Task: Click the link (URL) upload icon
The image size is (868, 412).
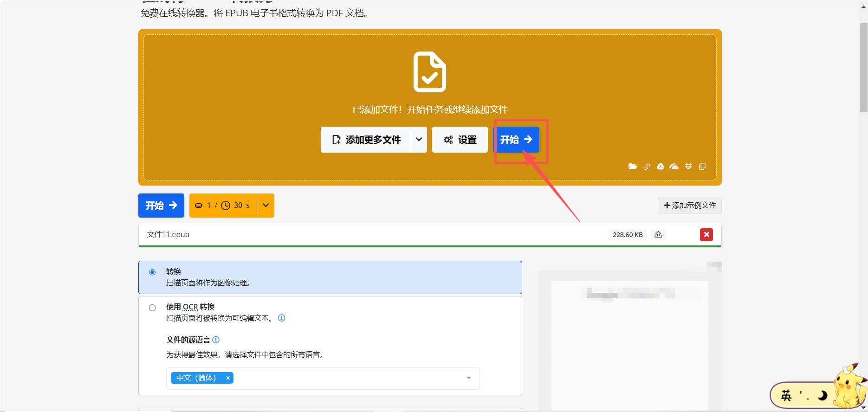Action: click(x=647, y=167)
